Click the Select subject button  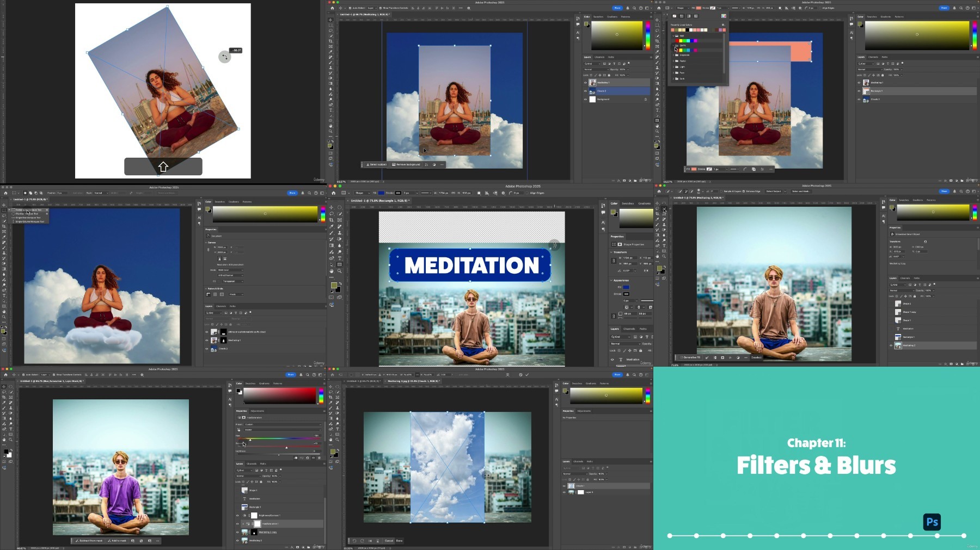(x=376, y=164)
